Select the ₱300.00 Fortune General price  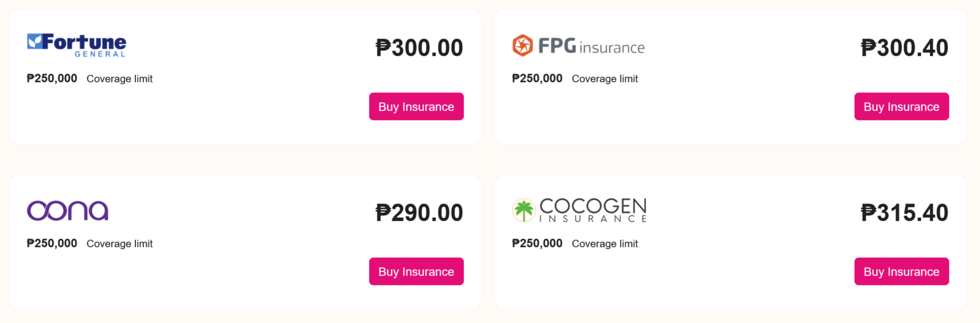[419, 48]
